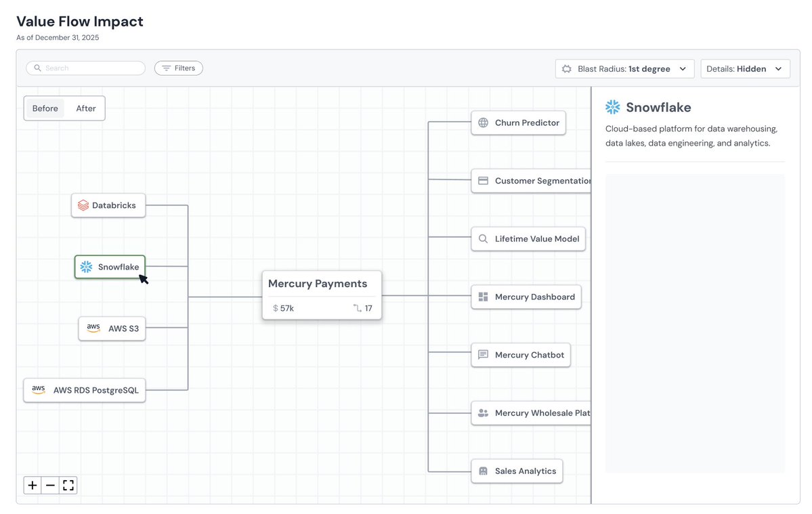Click the Customer Segmentation label
This screenshot has width=812, height=514.
pos(542,181)
